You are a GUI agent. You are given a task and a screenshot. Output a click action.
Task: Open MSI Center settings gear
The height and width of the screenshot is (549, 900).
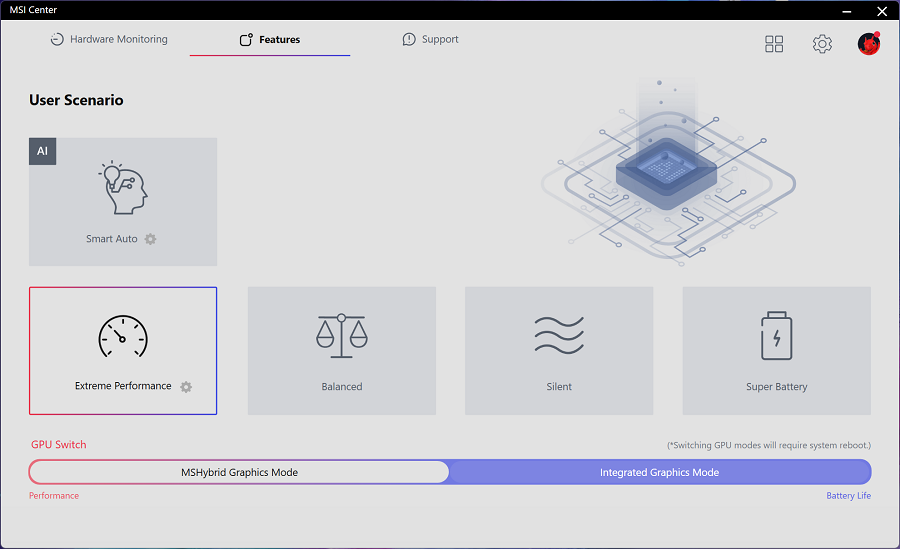[x=822, y=44]
